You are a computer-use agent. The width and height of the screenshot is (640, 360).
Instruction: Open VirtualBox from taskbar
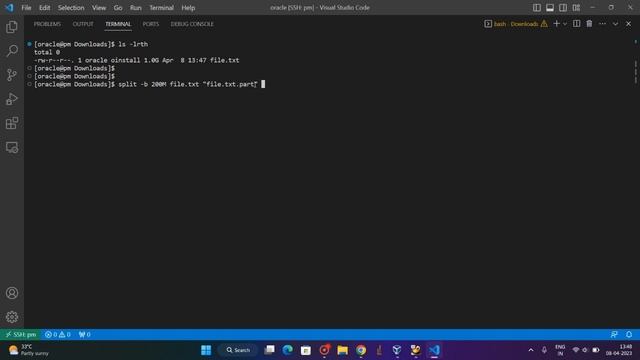397,350
